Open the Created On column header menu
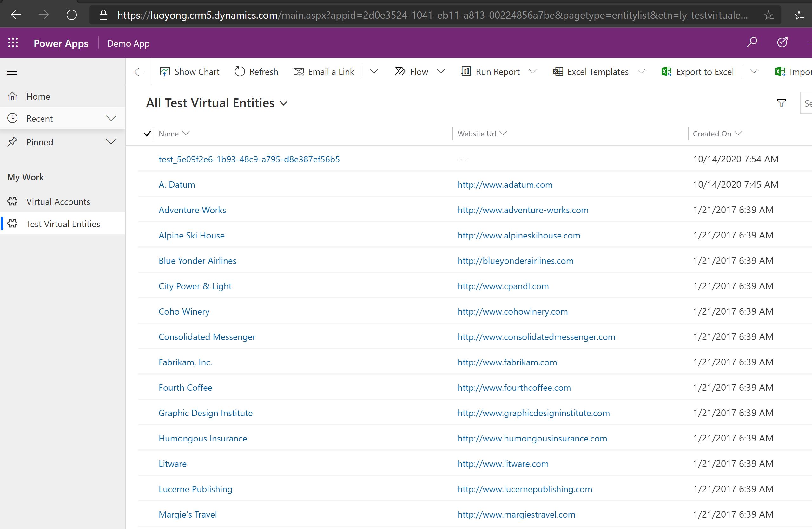 [717, 134]
